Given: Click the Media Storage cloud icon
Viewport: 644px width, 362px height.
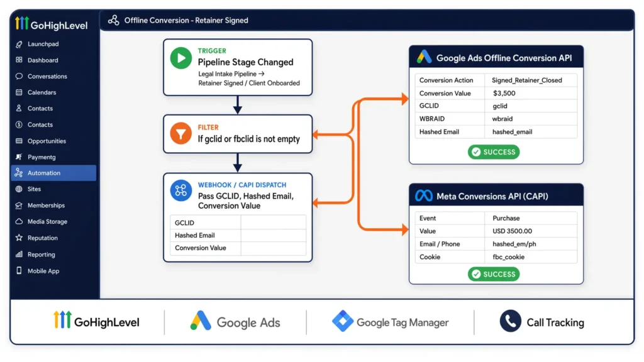Looking at the screenshot, I should coord(19,222).
